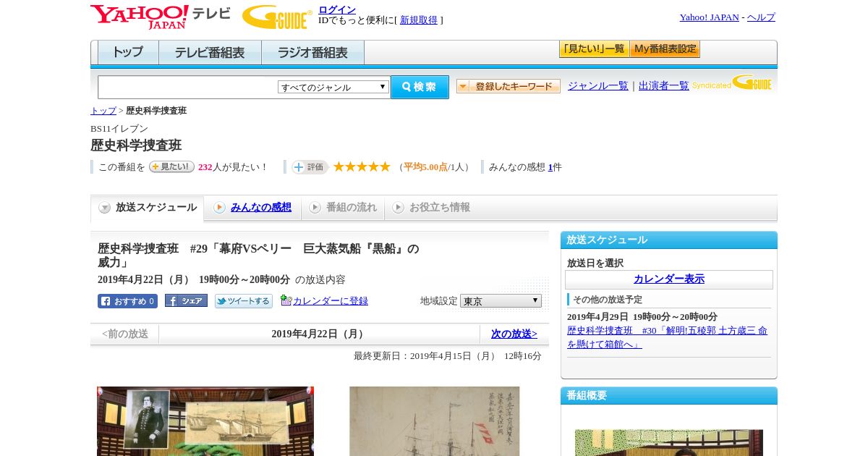Open the #30 五稜郭 土方歳三 episode link

(667, 337)
